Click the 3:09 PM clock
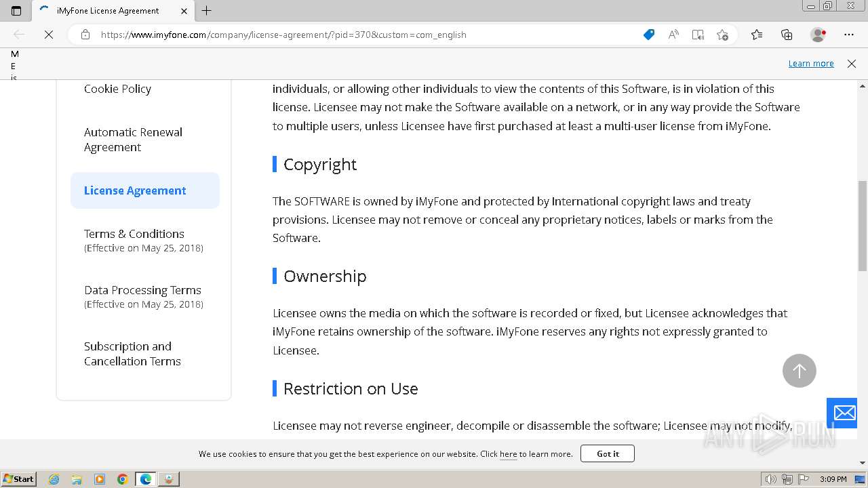The width and height of the screenshot is (868, 488). (x=833, y=479)
